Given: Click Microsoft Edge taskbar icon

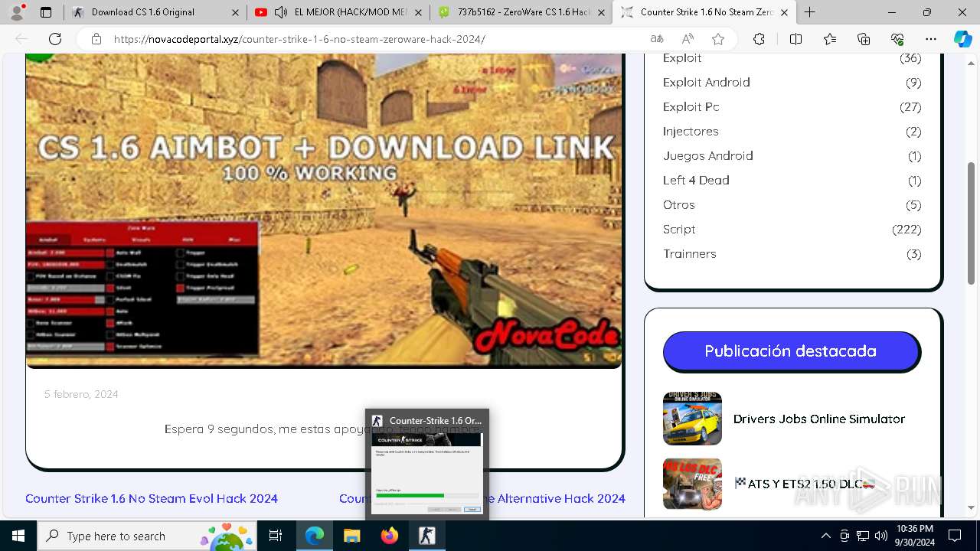Looking at the screenshot, I should point(315,536).
